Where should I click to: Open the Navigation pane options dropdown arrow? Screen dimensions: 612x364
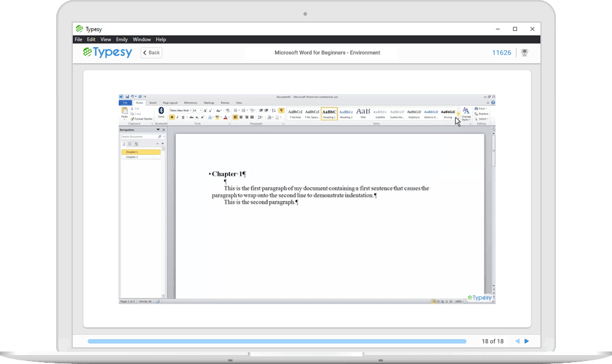point(158,130)
